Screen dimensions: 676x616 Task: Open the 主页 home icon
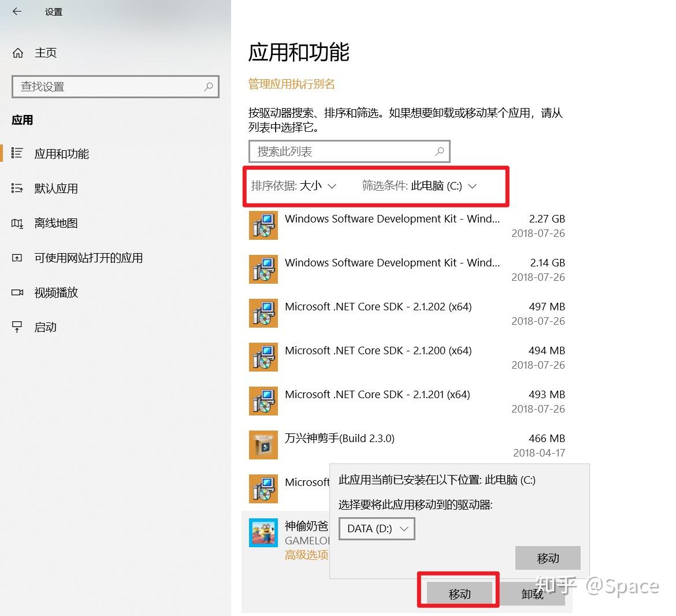click(18, 53)
